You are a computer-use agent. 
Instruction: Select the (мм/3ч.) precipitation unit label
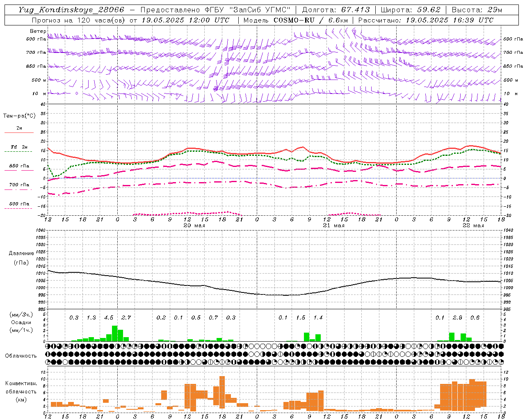(x=21, y=315)
